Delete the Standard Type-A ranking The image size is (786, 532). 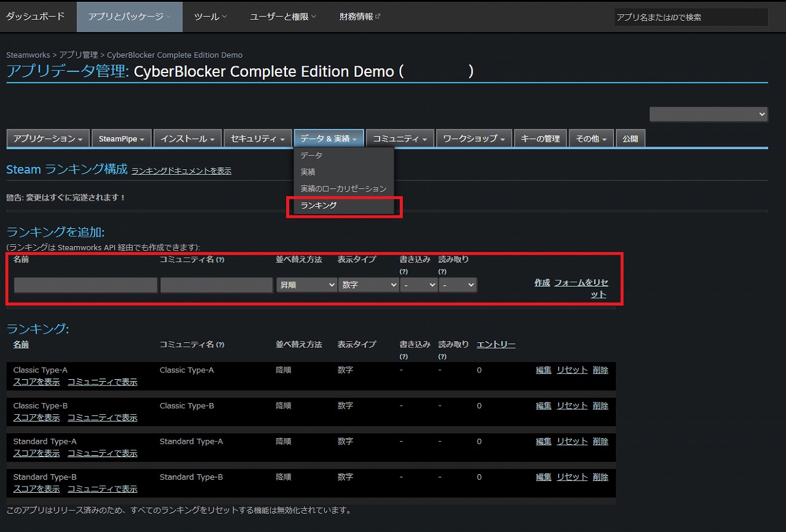coord(601,441)
